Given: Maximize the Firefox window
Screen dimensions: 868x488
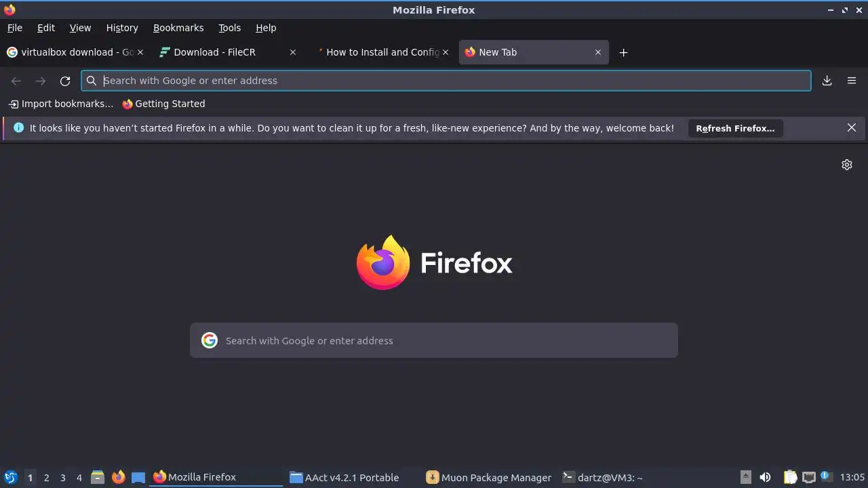Looking at the screenshot, I should 845,10.
